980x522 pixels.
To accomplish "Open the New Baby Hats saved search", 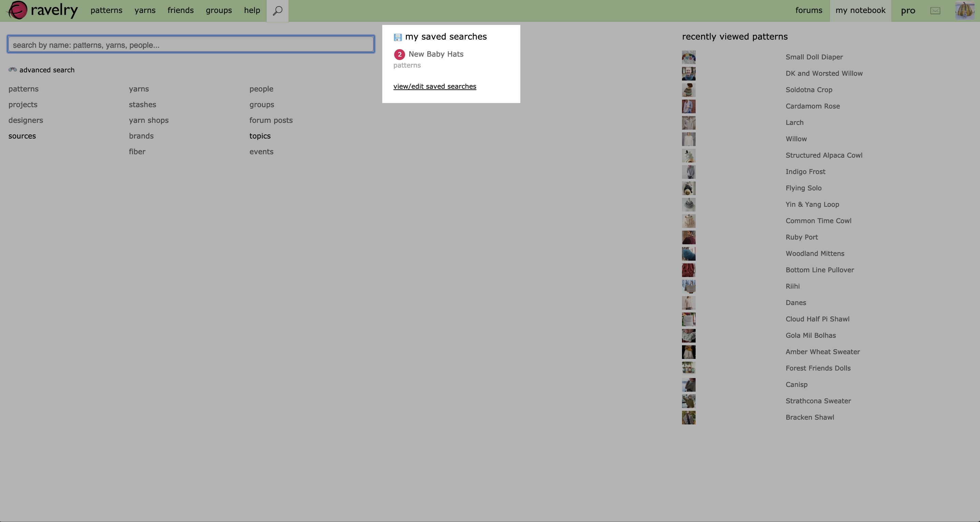I will click(x=436, y=54).
